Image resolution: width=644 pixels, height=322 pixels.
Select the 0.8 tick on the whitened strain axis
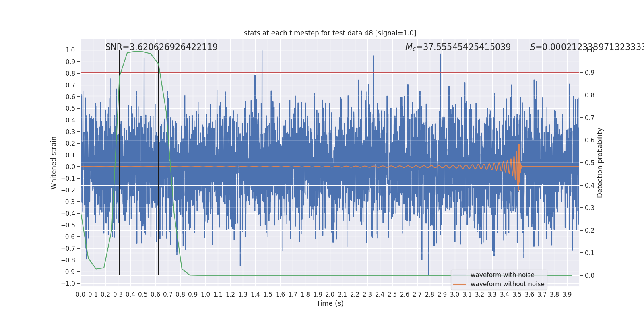[x=70, y=74]
